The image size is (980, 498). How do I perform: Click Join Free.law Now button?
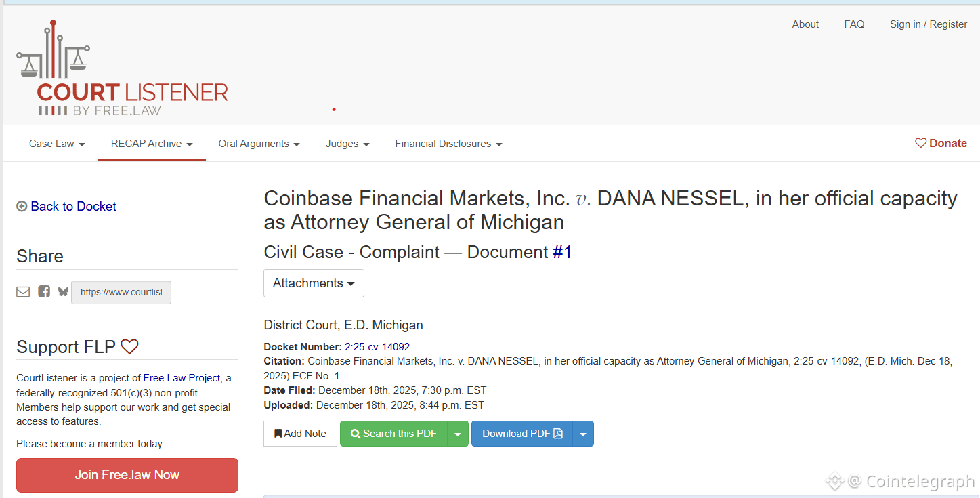[127, 475]
